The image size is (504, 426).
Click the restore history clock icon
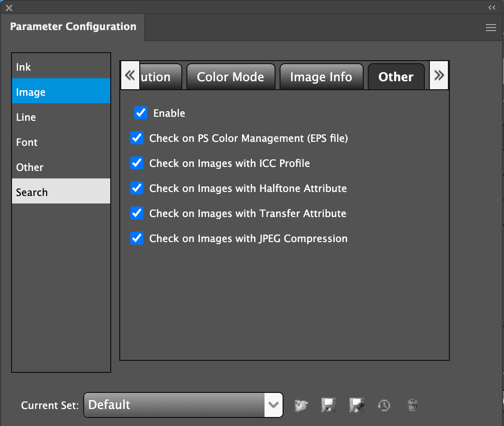(384, 405)
